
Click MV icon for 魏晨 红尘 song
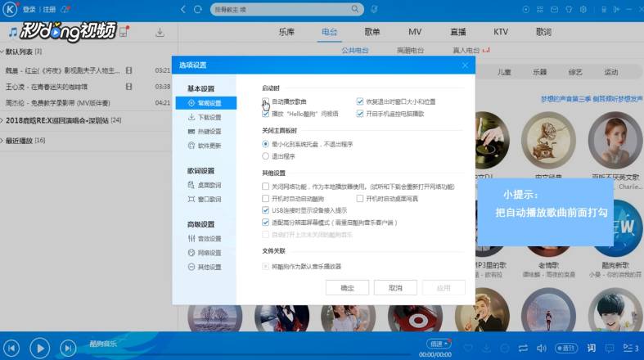point(129,70)
